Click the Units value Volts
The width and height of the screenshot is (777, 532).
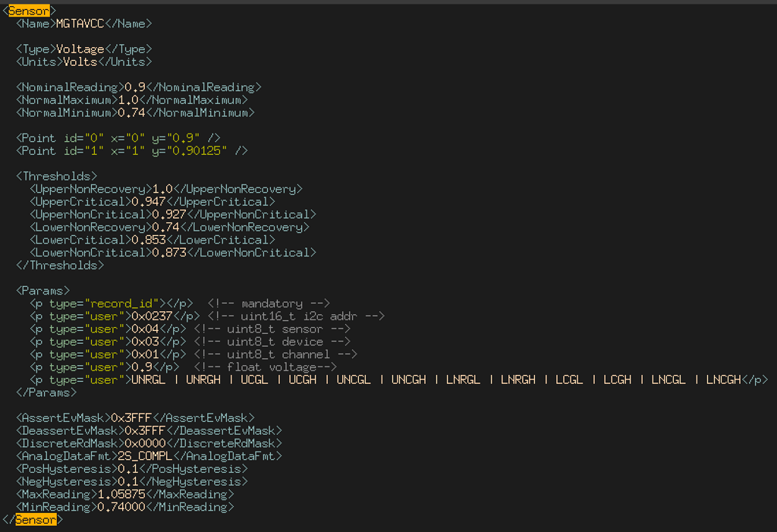coord(80,62)
